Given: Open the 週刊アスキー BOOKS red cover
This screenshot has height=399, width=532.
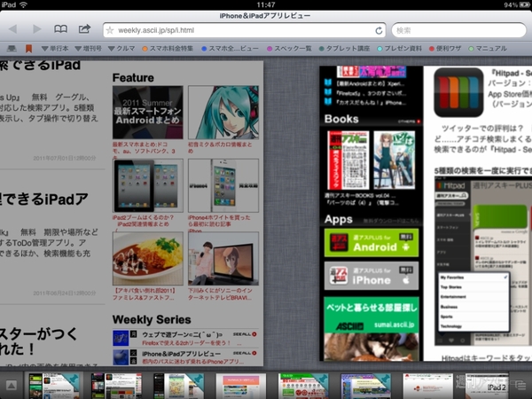Looking at the screenshot, I should point(348,160).
